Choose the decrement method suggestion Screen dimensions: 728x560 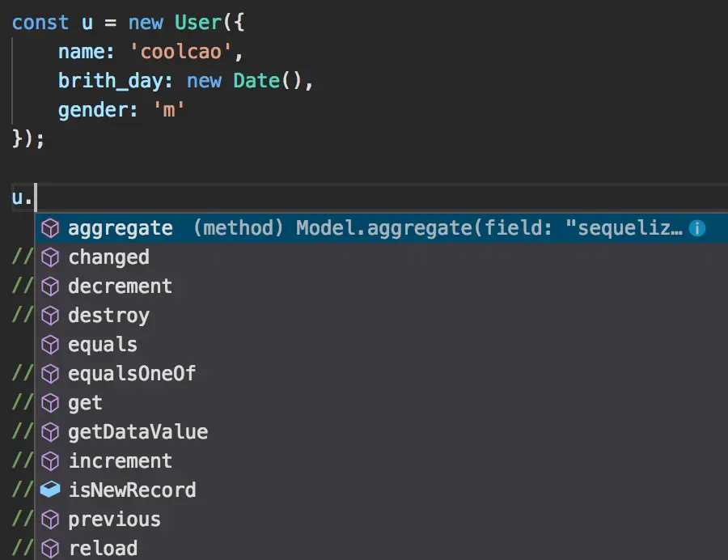(120, 286)
